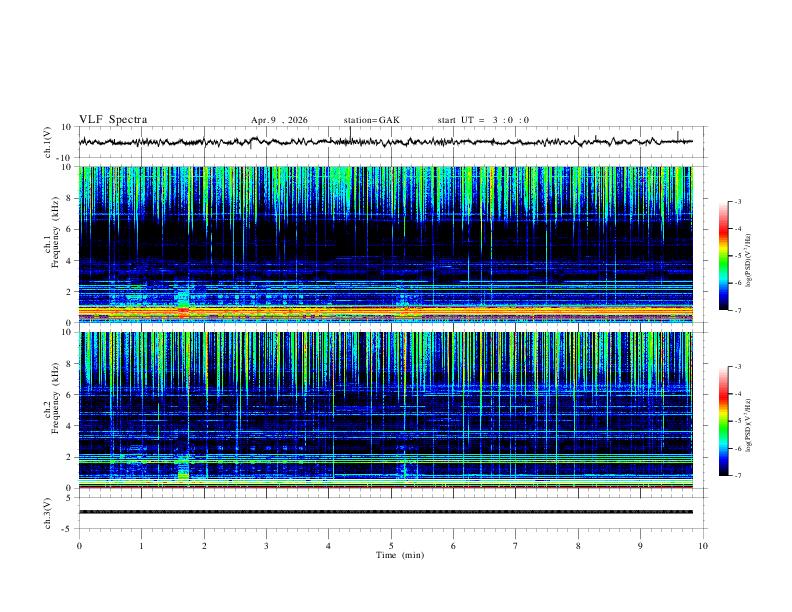Click the upper ch.1 PSD color bar
This screenshot has width=792, height=612.
723,256
